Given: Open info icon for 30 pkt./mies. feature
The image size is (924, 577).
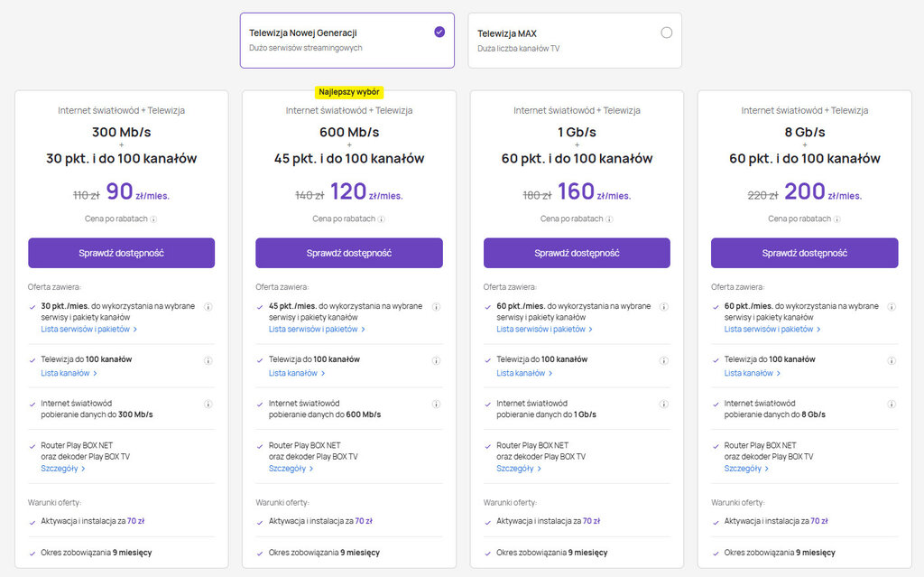Looking at the screenshot, I should tap(208, 307).
